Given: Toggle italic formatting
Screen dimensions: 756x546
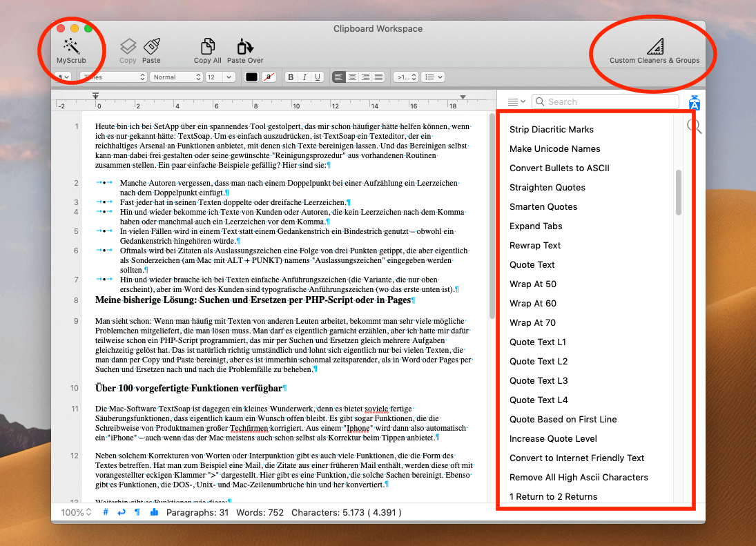Looking at the screenshot, I should pyautogui.click(x=304, y=77).
